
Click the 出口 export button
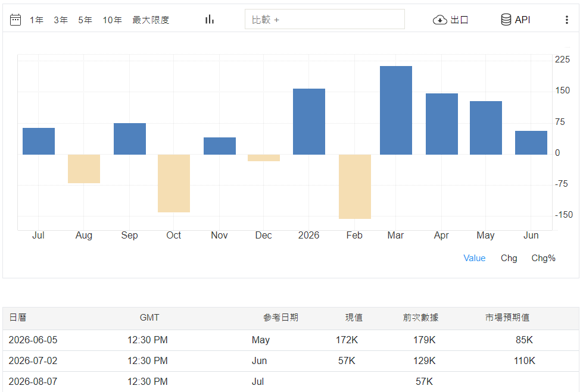pos(459,20)
